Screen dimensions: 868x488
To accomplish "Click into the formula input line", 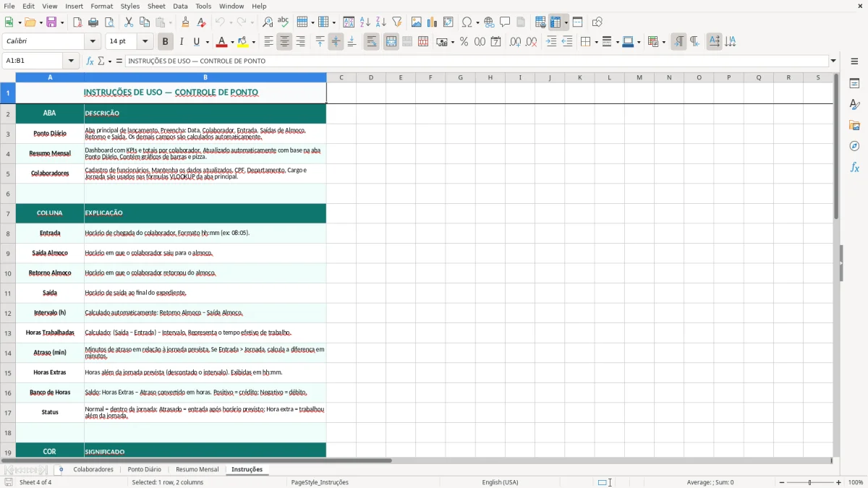I will tap(477, 61).
